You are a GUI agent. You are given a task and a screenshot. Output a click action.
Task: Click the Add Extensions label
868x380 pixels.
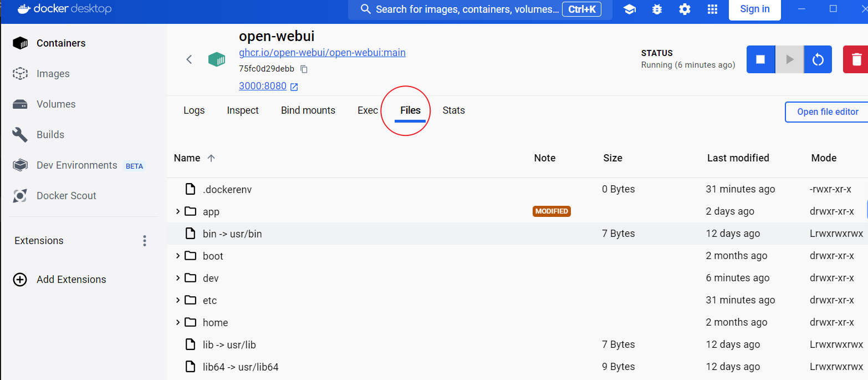coord(72,280)
